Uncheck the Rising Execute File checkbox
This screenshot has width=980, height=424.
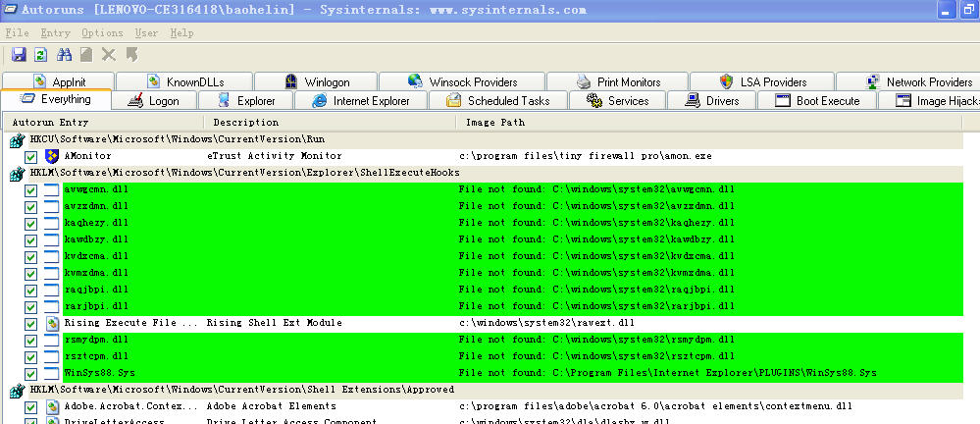pos(30,324)
